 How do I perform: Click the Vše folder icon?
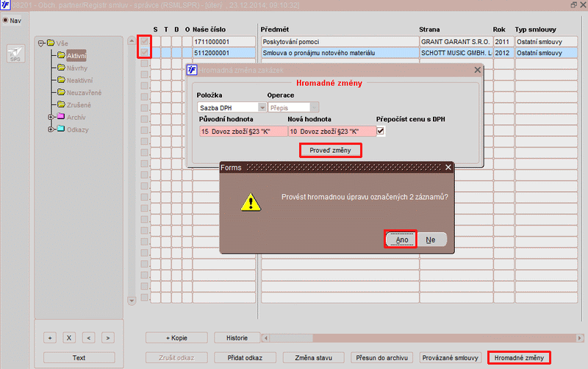point(51,43)
